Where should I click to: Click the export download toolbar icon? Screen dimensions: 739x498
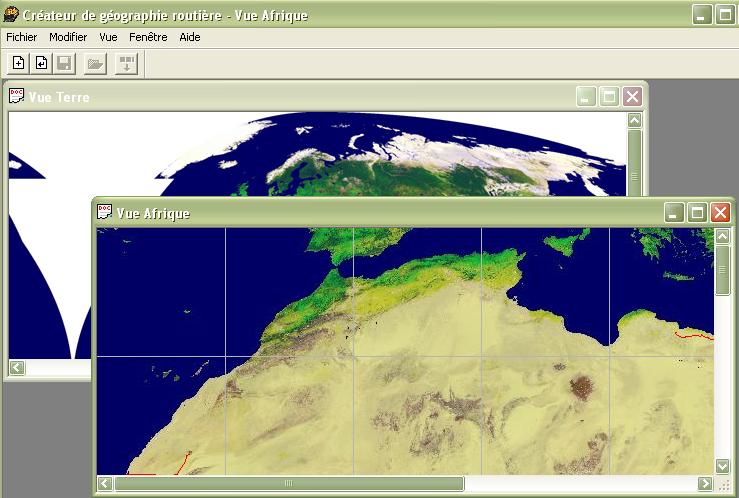(x=126, y=63)
